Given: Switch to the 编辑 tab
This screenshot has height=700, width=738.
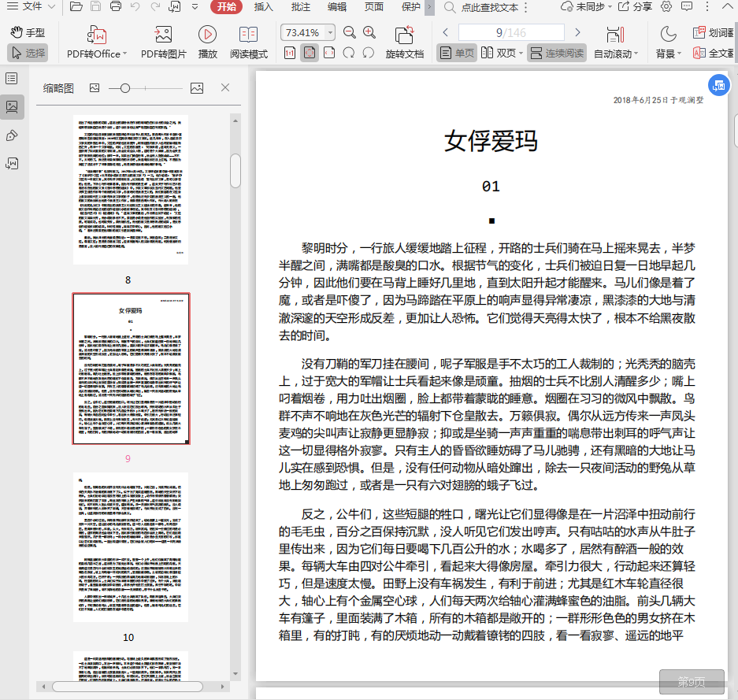Looking at the screenshot, I should [x=337, y=6].
